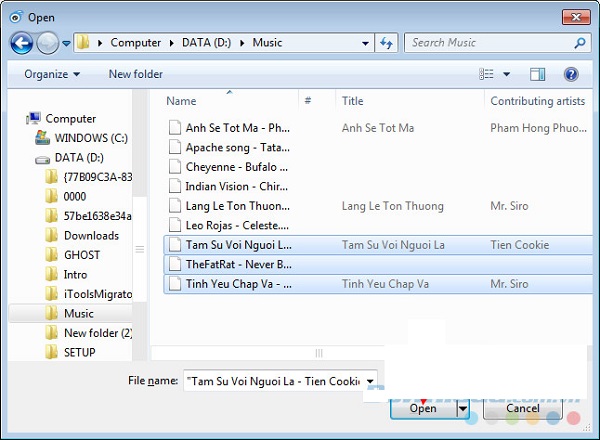Screen dimensions: 600x440
Task: Click the Change your view icon
Action: [486, 74]
